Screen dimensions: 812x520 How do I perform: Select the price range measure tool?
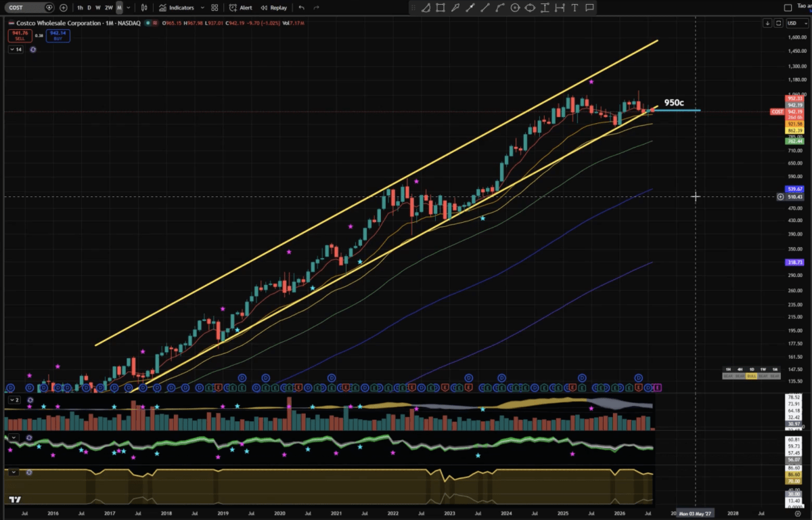click(x=545, y=7)
